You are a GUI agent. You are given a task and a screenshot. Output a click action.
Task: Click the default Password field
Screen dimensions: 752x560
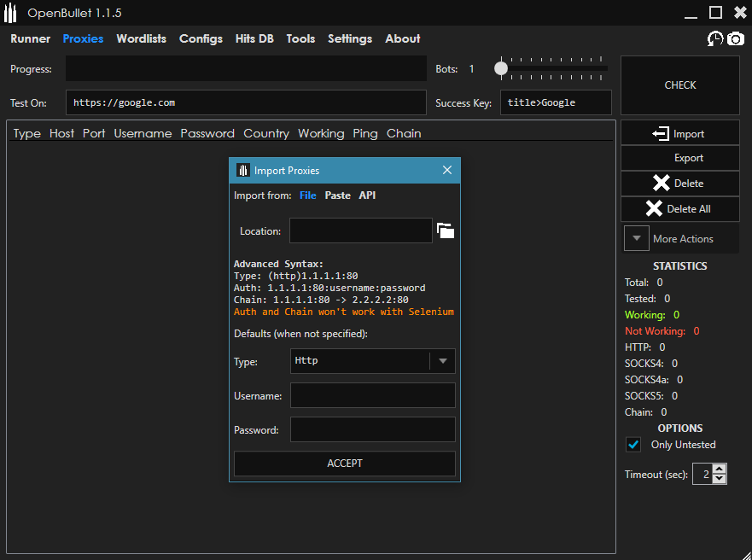click(x=372, y=429)
